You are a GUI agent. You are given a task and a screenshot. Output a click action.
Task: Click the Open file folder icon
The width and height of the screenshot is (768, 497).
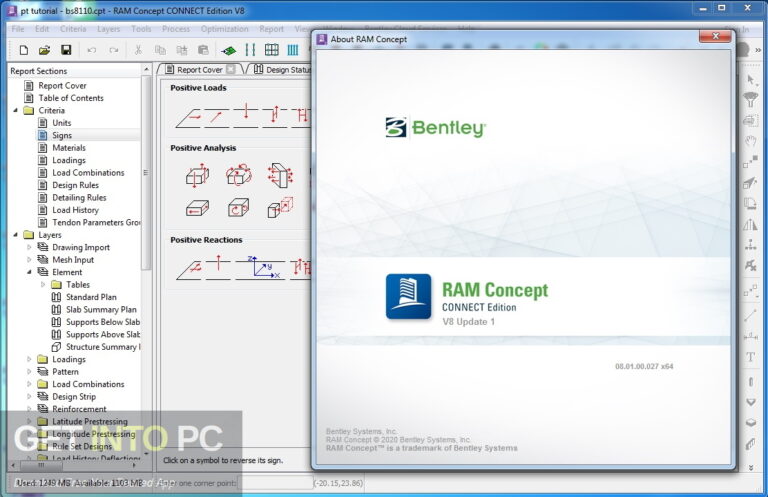pyautogui.click(x=45, y=50)
